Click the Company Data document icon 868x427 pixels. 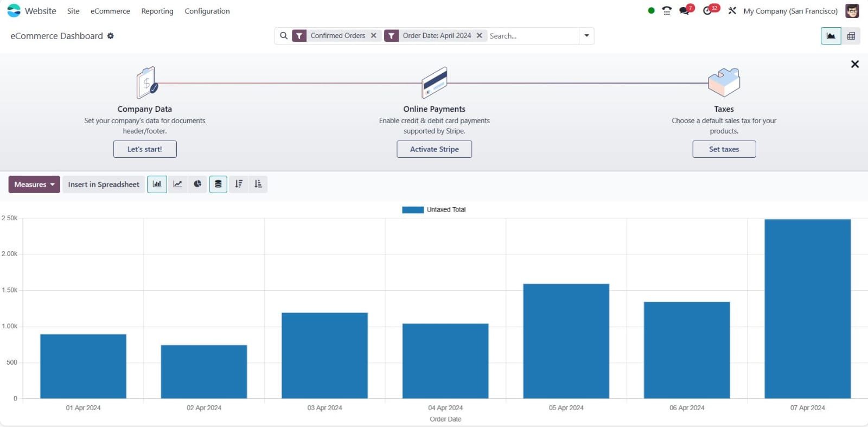click(x=146, y=82)
